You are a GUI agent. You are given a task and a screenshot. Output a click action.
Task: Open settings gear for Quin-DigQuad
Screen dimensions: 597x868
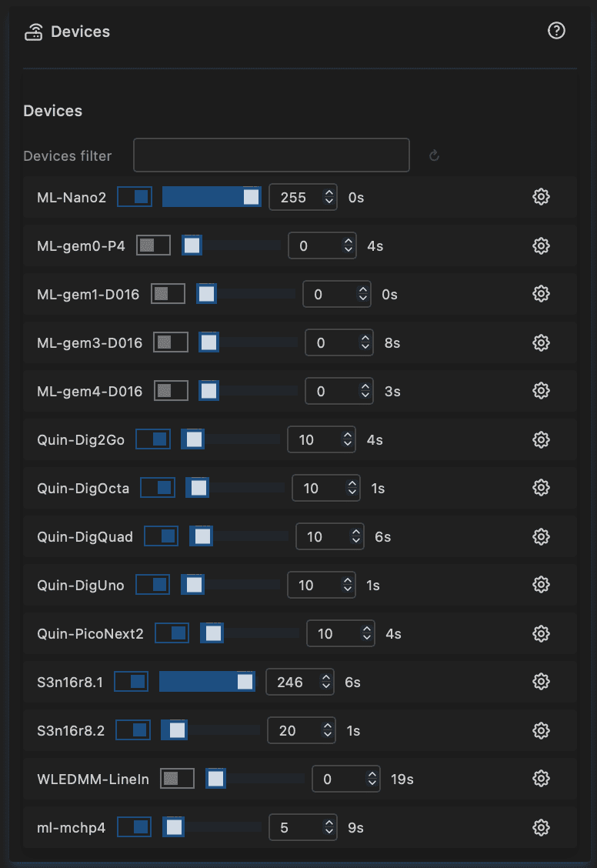point(541,536)
